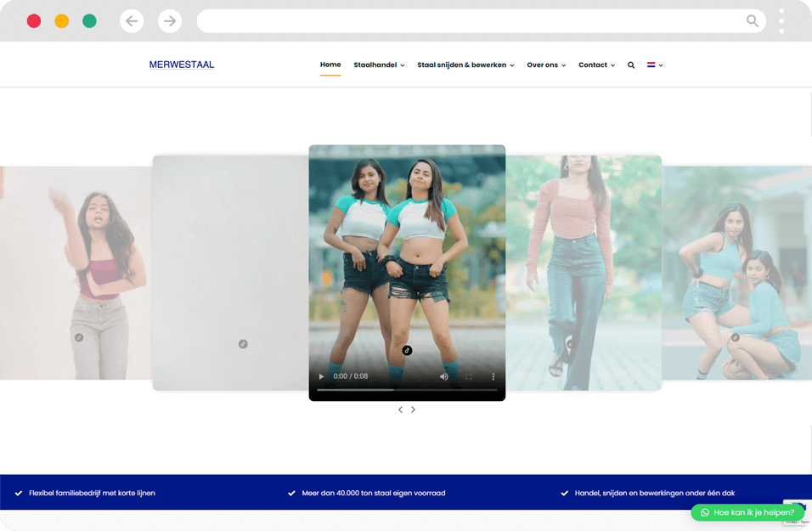Click inside the browser address bar
812x531 pixels.
pos(481,21)
